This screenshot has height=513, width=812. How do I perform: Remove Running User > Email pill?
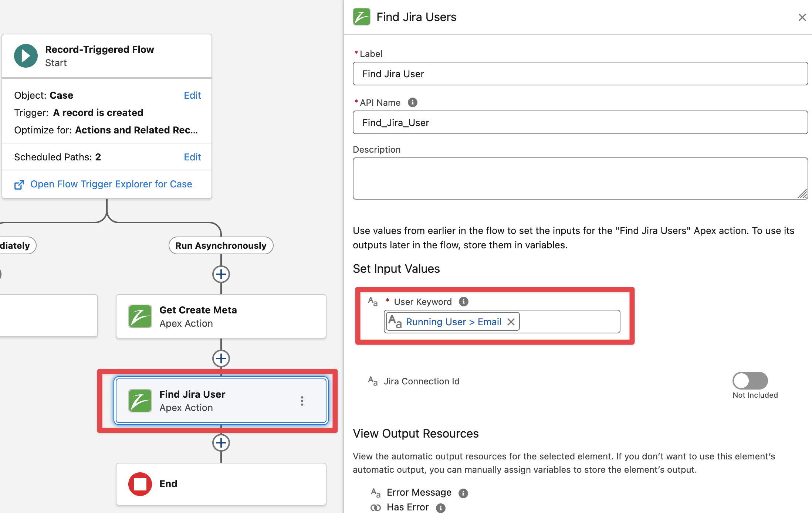(x=511, y=322)
